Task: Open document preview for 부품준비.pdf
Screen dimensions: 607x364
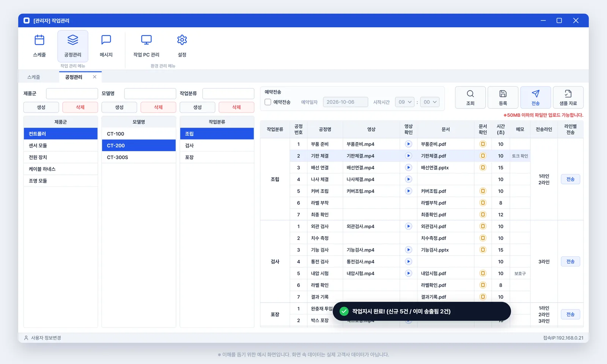Action: coord(483,144)
